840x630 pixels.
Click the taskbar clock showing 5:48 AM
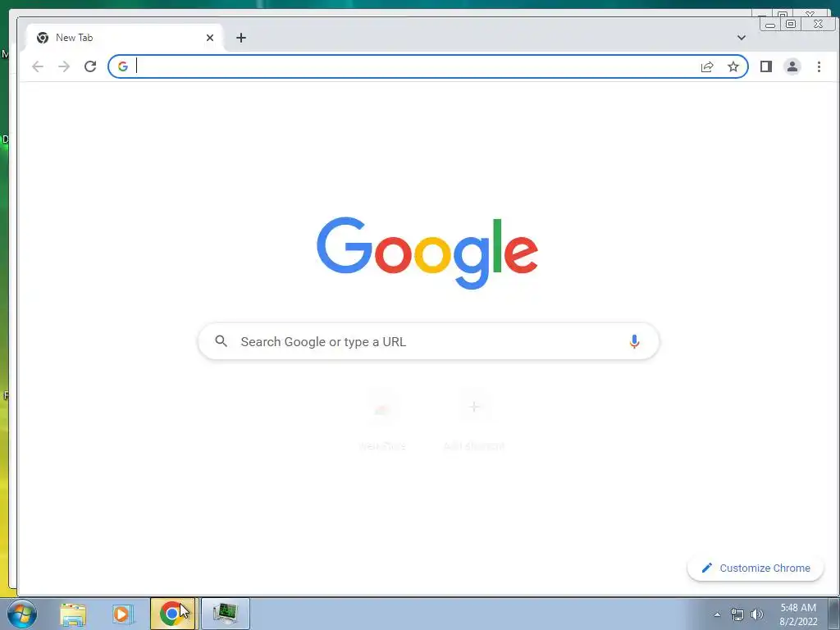pos(798,614)
